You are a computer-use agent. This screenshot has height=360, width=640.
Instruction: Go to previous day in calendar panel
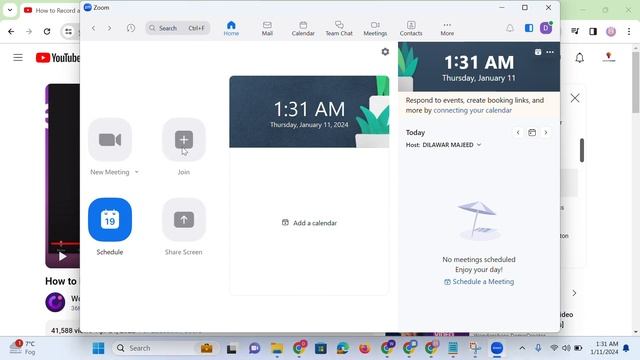pos(518,133)
